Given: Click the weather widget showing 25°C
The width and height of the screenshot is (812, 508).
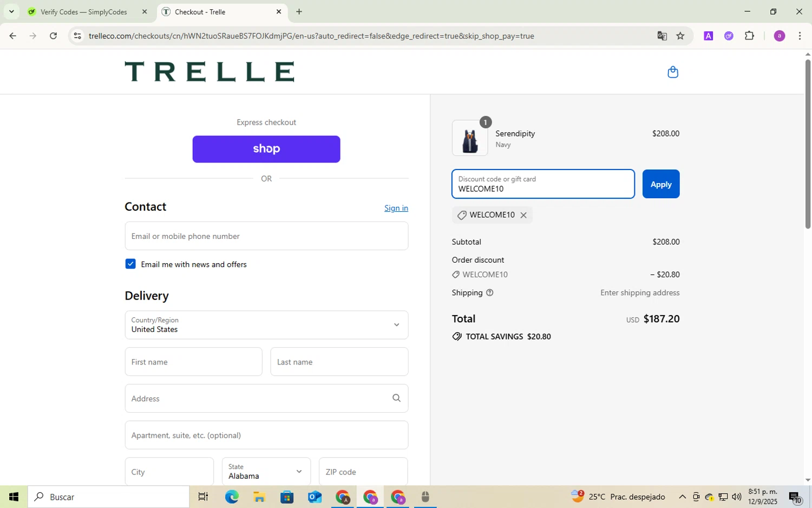Looking at the screenshot, I should click(x=618, y=497).
